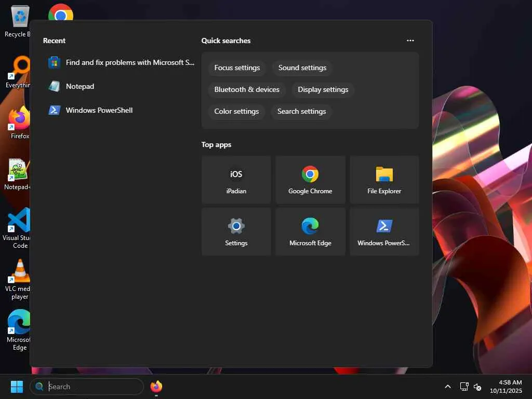The image size is (532, 399).
Task: Choose Color settings quick search
Action: point(236,111)
